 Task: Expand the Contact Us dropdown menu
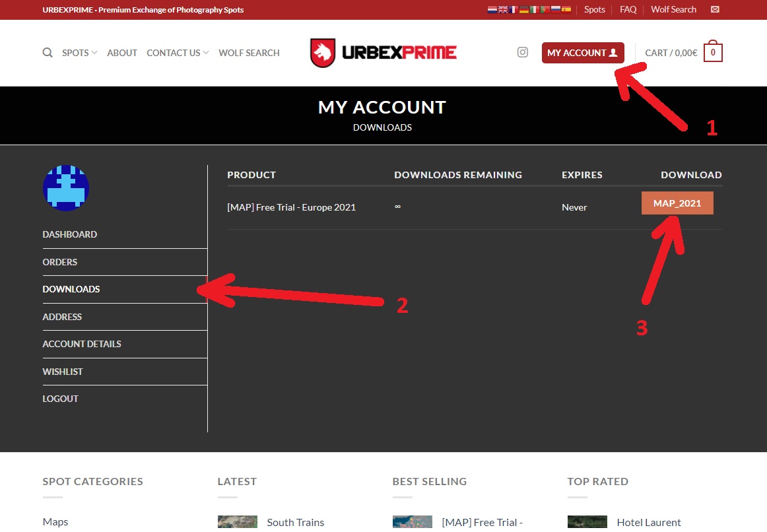coord(178,53)
